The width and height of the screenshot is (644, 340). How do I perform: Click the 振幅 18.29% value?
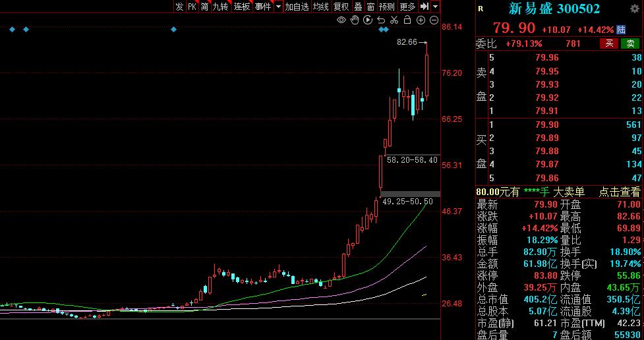point(542,240)
